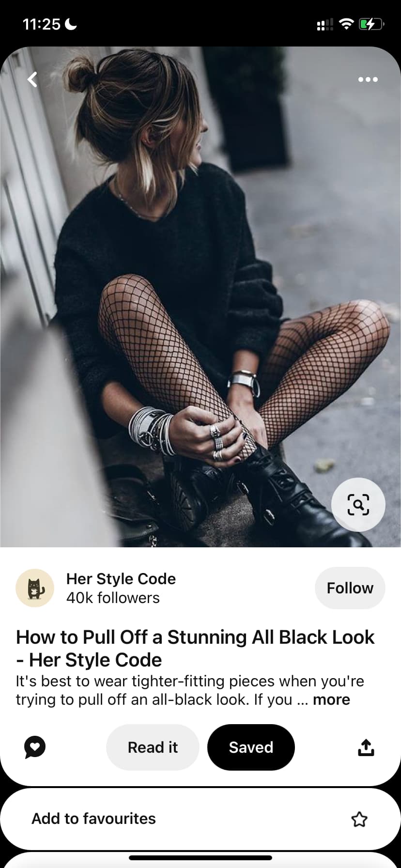Toggle the Saved button to unsave pin
Screen dimensions: 401x868
click(251, 747)
